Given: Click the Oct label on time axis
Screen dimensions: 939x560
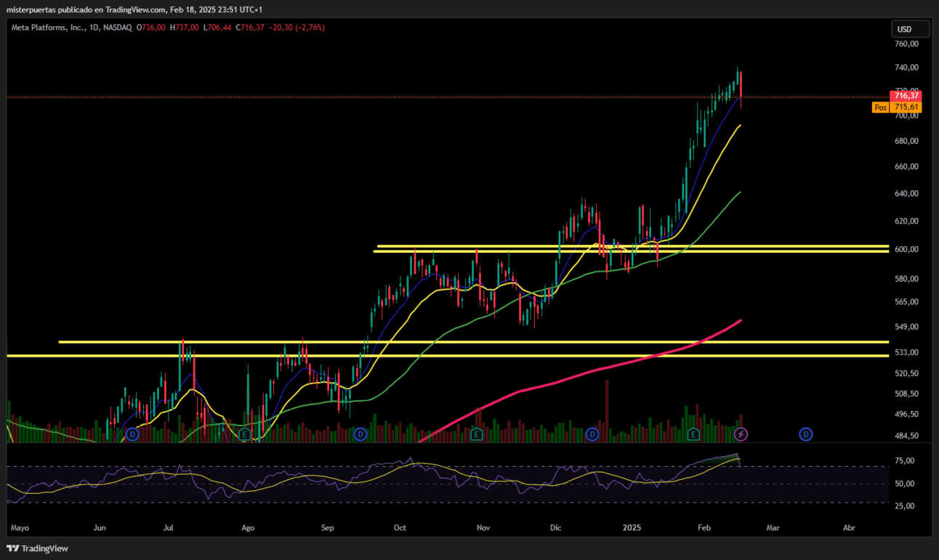Looking at the screenshot, I should click(x=399, y=527).
